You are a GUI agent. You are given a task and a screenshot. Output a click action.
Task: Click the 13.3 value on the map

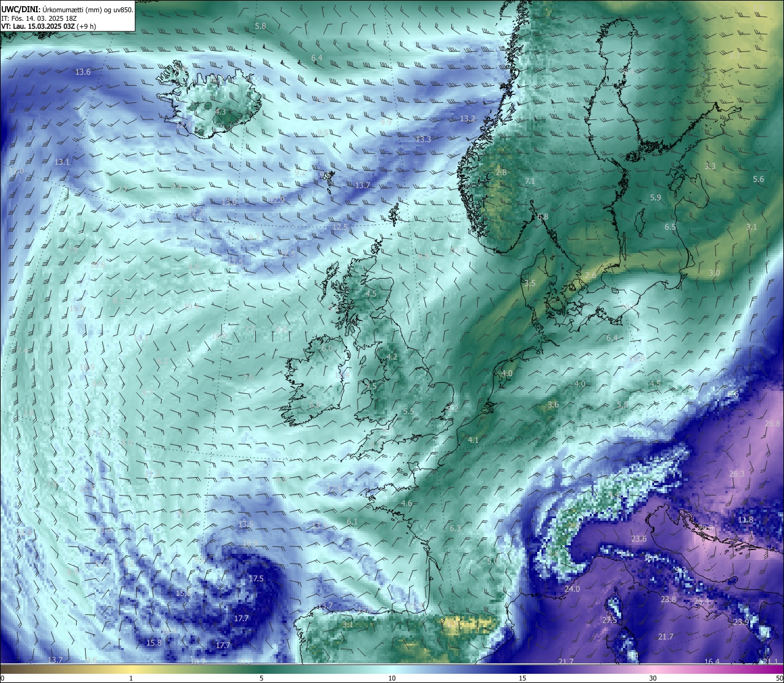tap(423, 140)
